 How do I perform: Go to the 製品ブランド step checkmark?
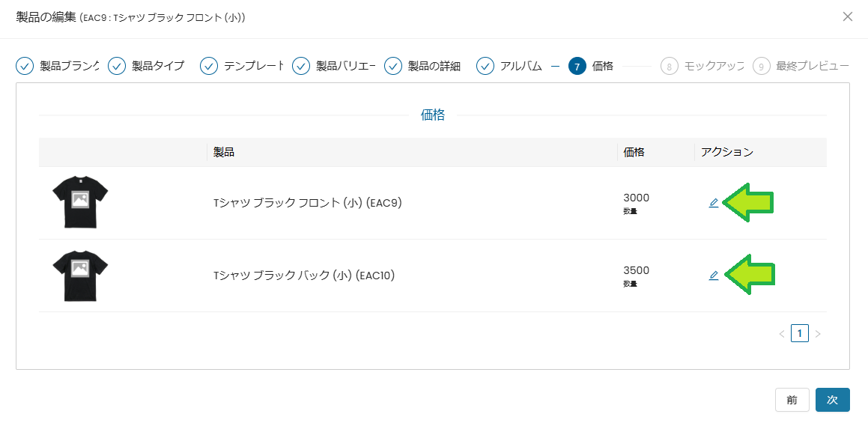[x=25, y=66]
